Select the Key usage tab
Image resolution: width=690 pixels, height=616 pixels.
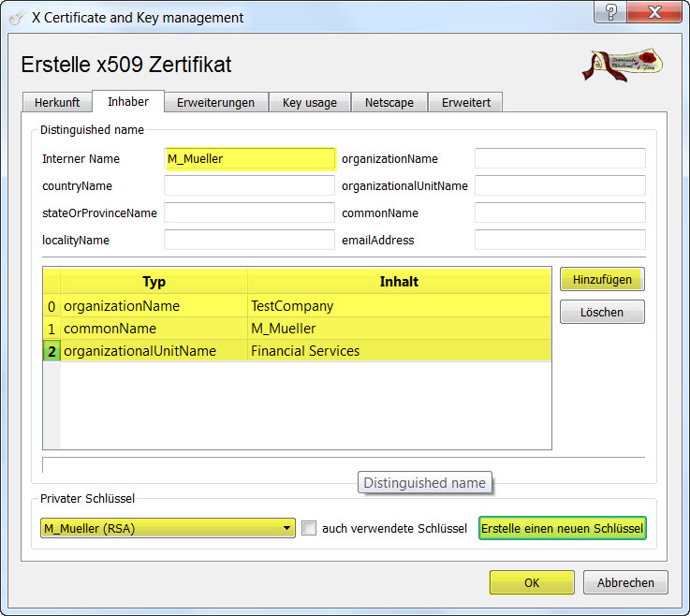pos(310,102)
